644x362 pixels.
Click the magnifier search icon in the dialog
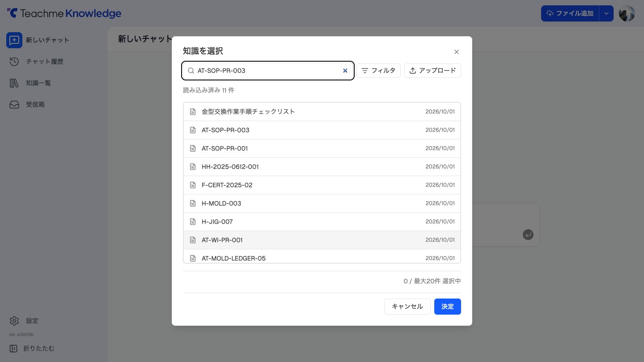pos(191,71)
